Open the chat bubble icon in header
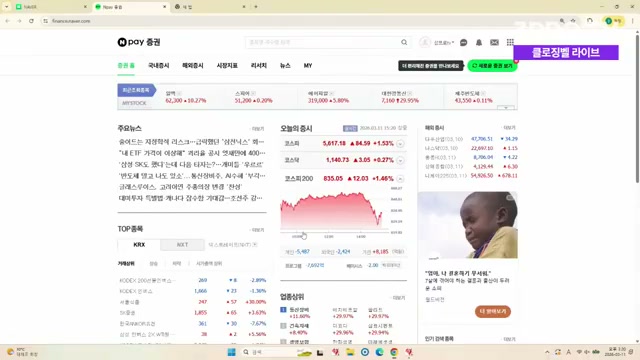640x360 pixels. coord(463,42)
